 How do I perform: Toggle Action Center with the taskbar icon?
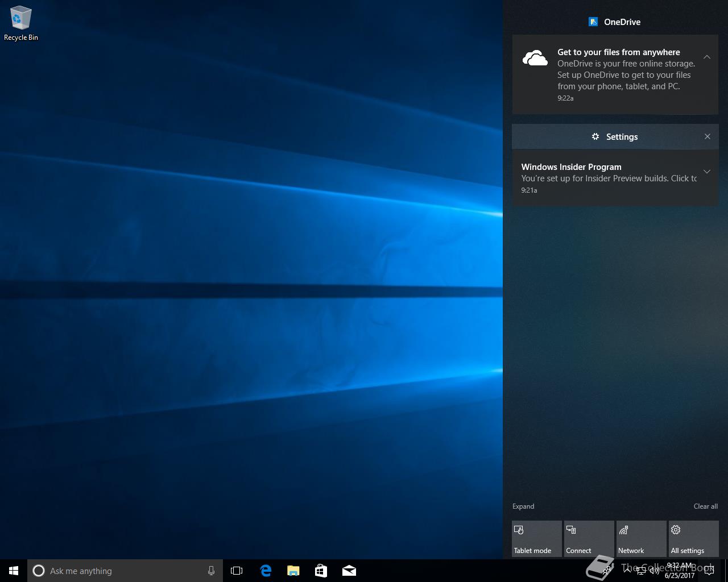pyautogui.click(x=709, y=571)
